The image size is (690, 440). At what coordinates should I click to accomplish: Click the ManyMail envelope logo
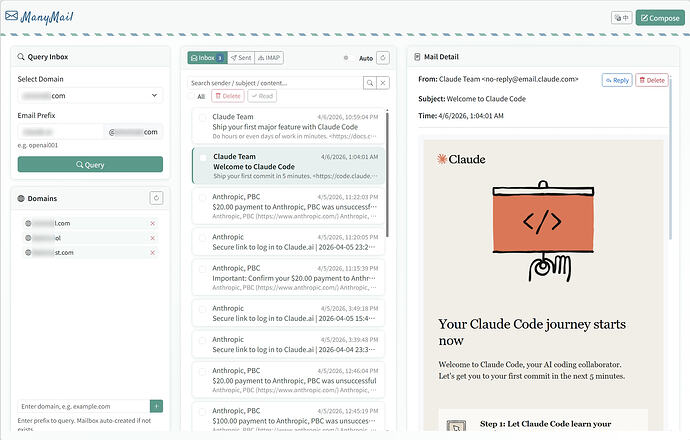[11, 16]
